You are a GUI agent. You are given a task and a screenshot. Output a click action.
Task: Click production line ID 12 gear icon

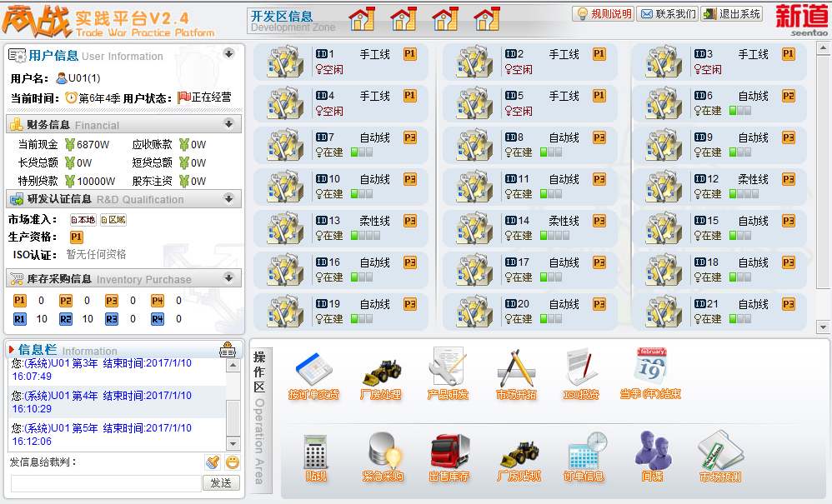(x=664, y=187)
